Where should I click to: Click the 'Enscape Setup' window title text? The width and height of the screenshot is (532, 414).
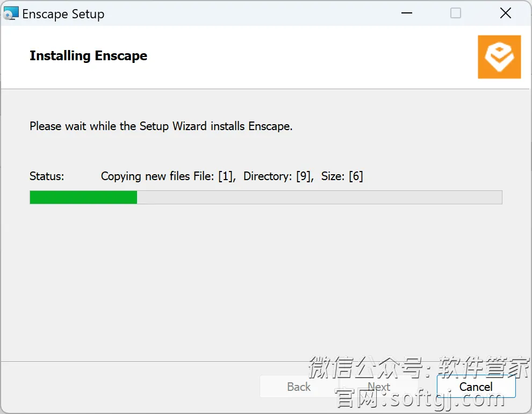[x=63, y=14]
